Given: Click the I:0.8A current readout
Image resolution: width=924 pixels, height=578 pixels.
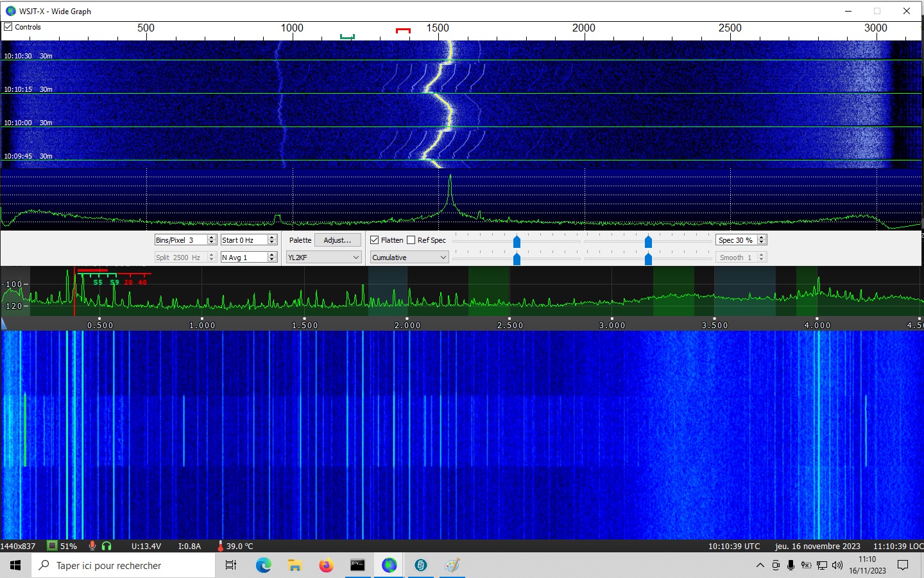Looking at the screenshot, I should tap(189, 546).
